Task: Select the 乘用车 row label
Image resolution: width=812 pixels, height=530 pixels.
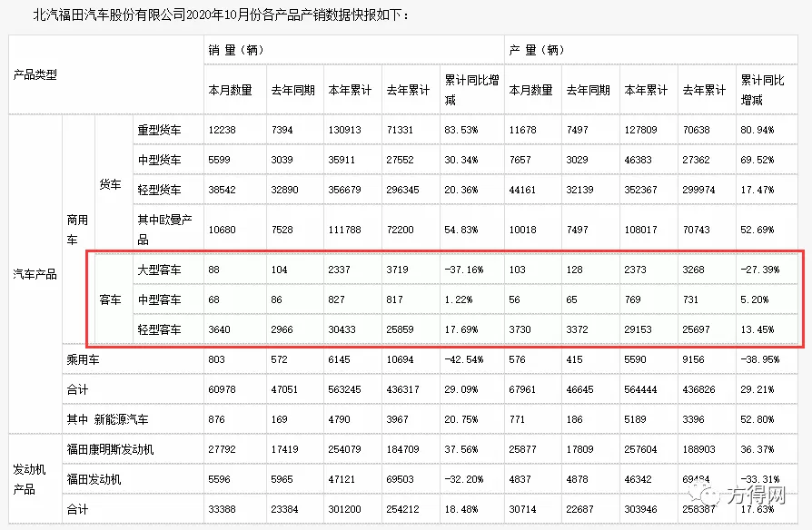Action: [x=83, y=359]
